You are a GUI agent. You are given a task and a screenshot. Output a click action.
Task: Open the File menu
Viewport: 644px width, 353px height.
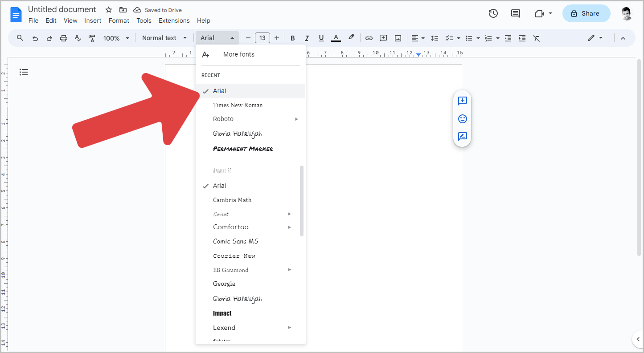33,20
